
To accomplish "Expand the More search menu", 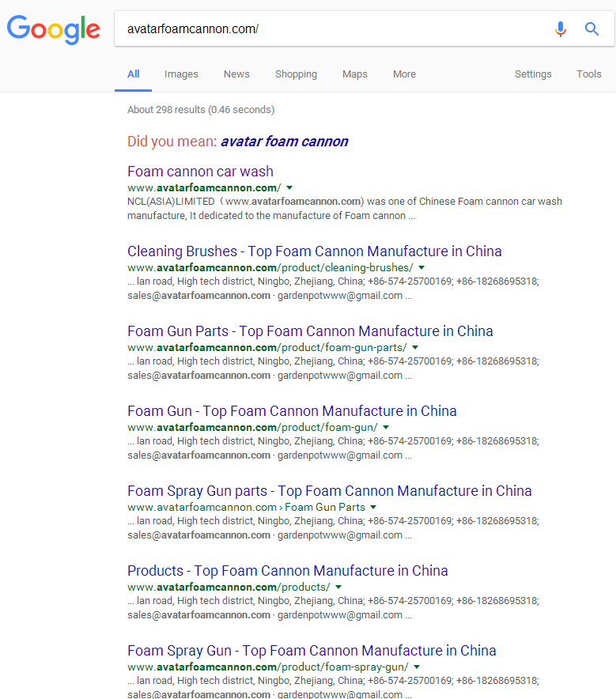I will [404, 74].
